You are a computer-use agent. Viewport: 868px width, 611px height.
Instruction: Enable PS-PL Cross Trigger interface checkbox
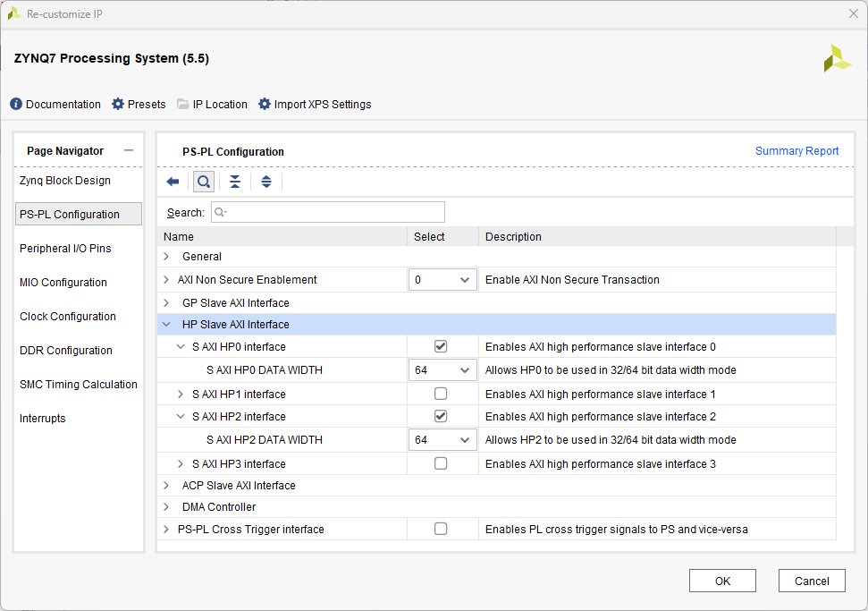pyautogui.click(x=441, y=529)
